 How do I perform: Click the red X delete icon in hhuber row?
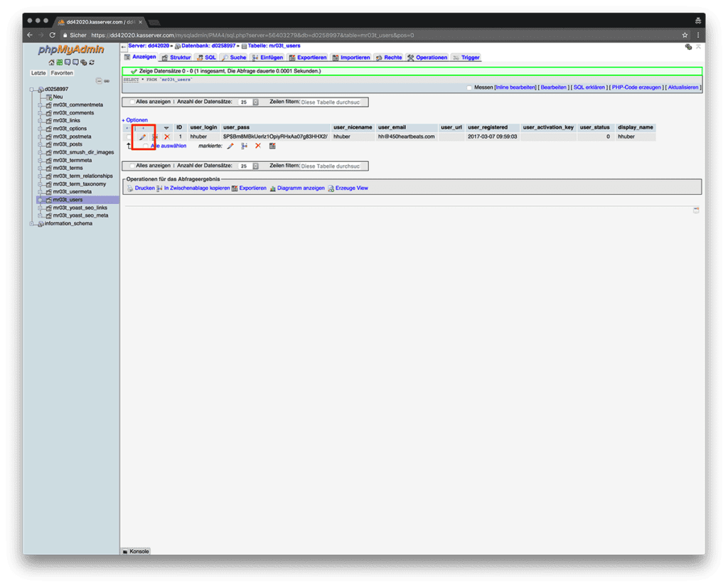(x=167, y=136)
